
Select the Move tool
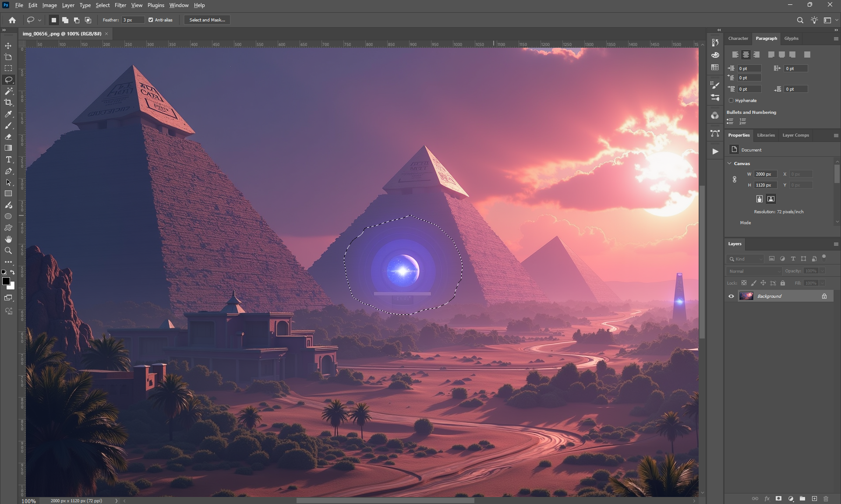pos(8,46)
